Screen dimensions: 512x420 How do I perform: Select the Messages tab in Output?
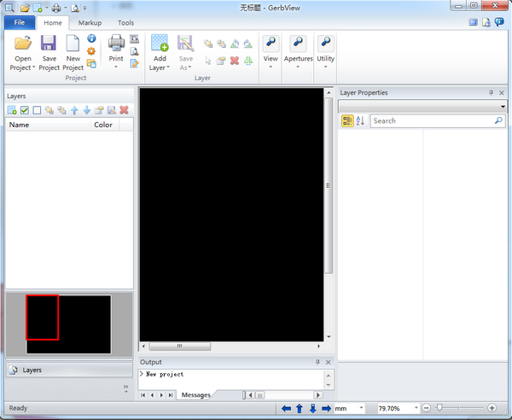pyautogui.click(x=195, y=395)
